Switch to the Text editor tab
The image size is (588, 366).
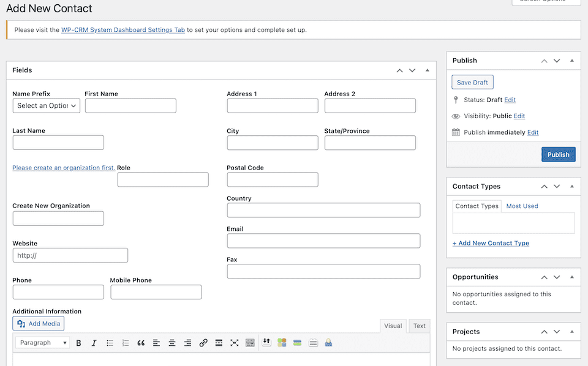click(419, 326)
